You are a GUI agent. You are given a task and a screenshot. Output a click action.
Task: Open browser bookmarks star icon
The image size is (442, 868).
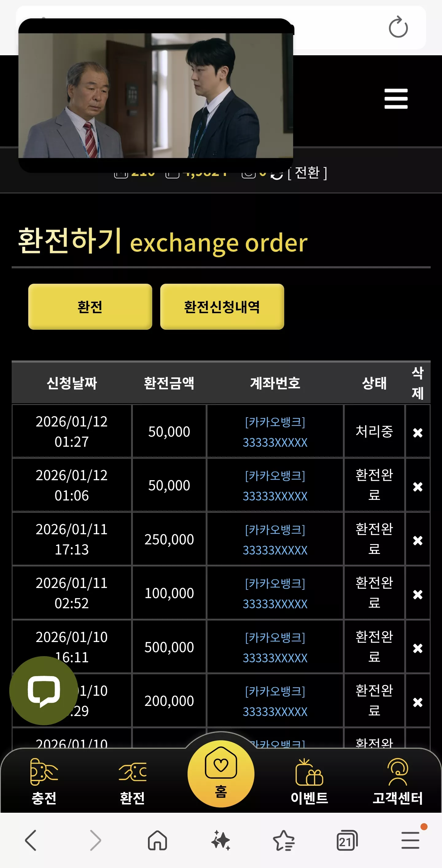point(284,840)
